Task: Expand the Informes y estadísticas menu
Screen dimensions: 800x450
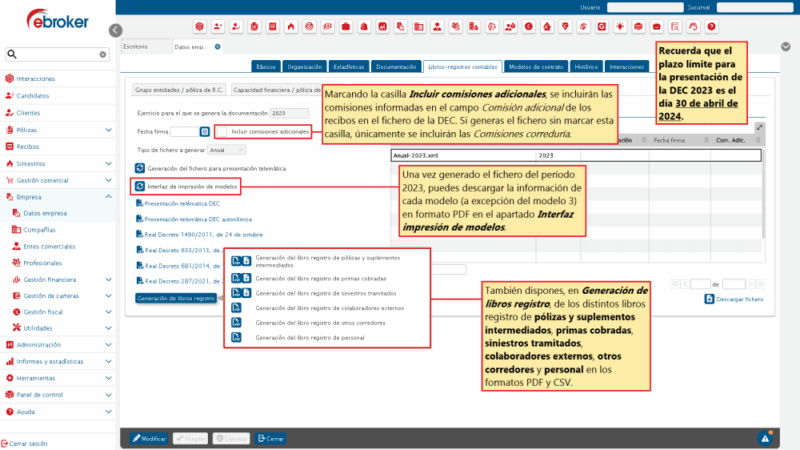Action: click(108, 361)
